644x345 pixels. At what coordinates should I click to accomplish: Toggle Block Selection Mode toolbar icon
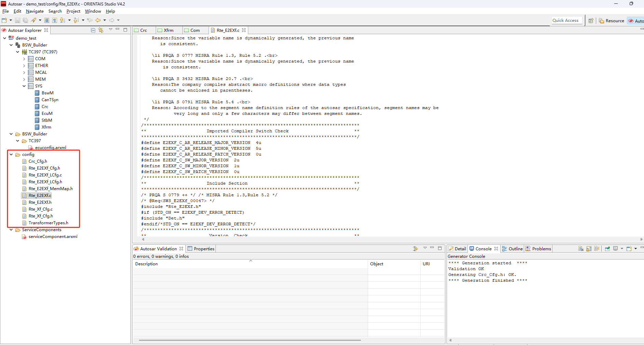(x=47, y=21)
